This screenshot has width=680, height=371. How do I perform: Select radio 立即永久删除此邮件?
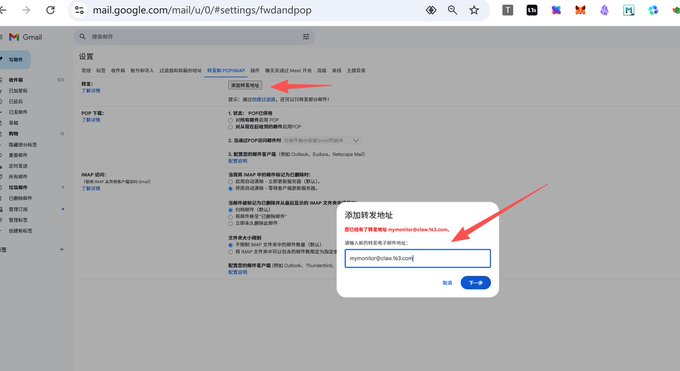230,223
